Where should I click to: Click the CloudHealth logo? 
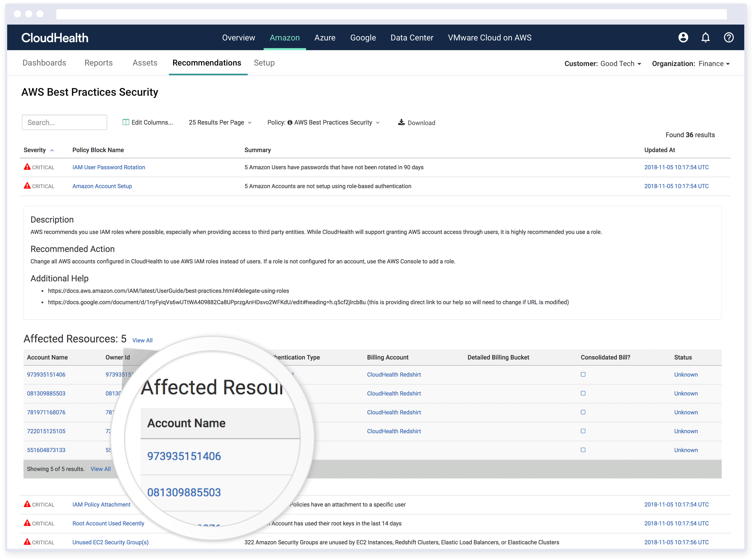pyautogui.click(x=55, y=38)
